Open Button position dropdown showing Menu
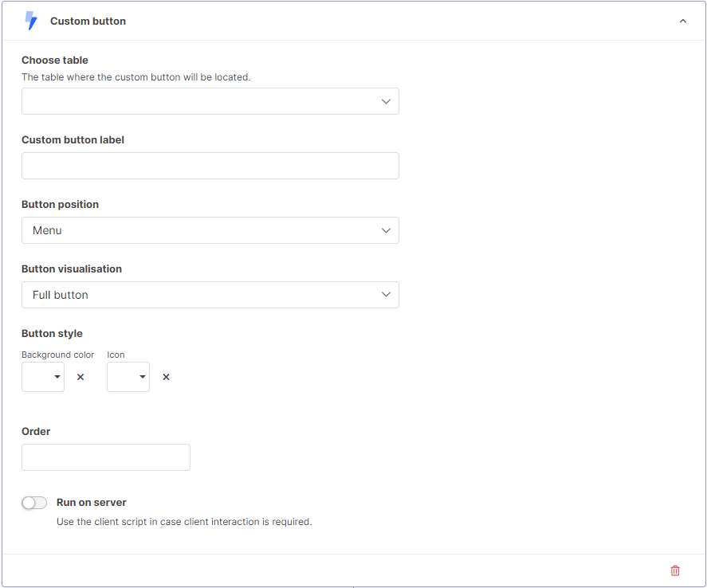The height and width of the screenshot is (588, 707). pyautogui.click(x=210, y=230)
